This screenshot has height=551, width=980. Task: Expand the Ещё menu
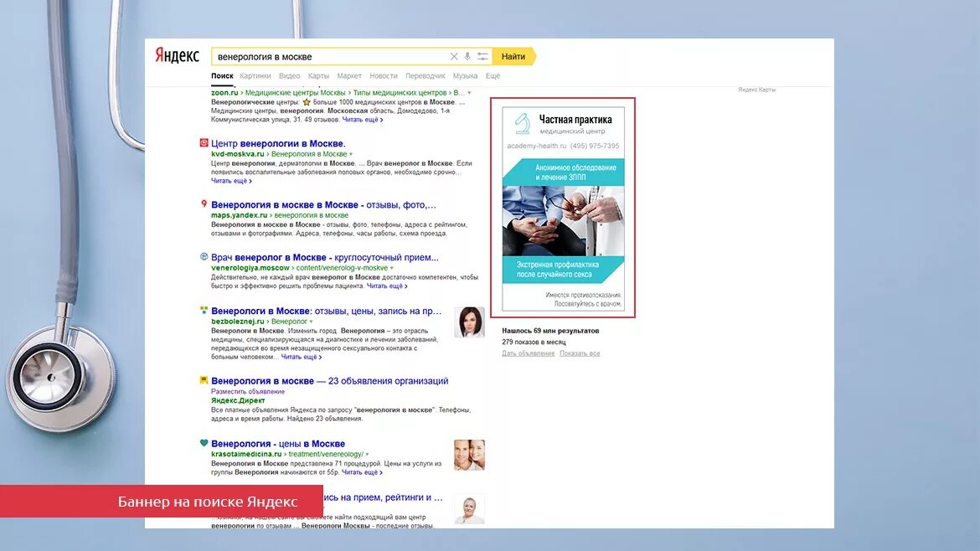pyautogui.click(x=493, y=75)
